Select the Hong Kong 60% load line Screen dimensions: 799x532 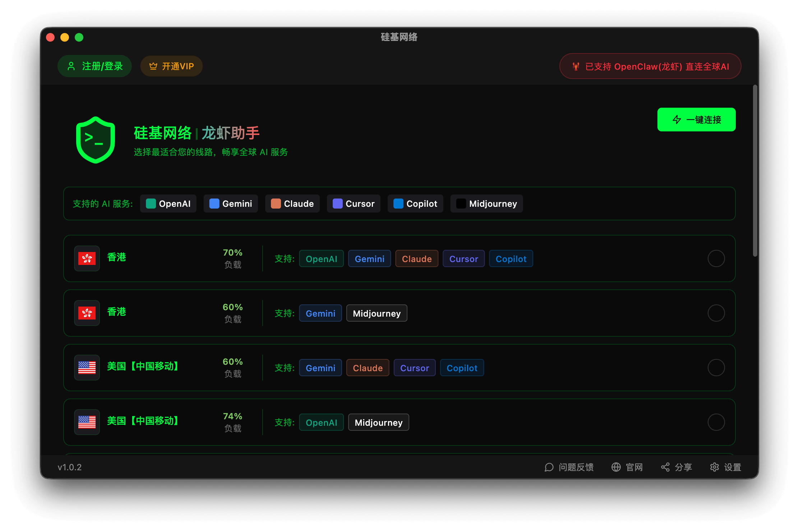click(x=716, y=313)
